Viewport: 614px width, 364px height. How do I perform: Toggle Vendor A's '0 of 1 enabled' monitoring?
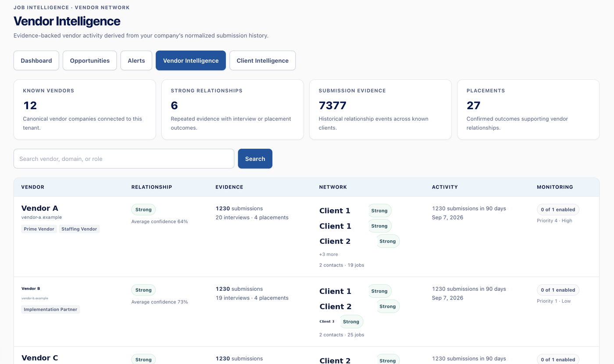558,210
